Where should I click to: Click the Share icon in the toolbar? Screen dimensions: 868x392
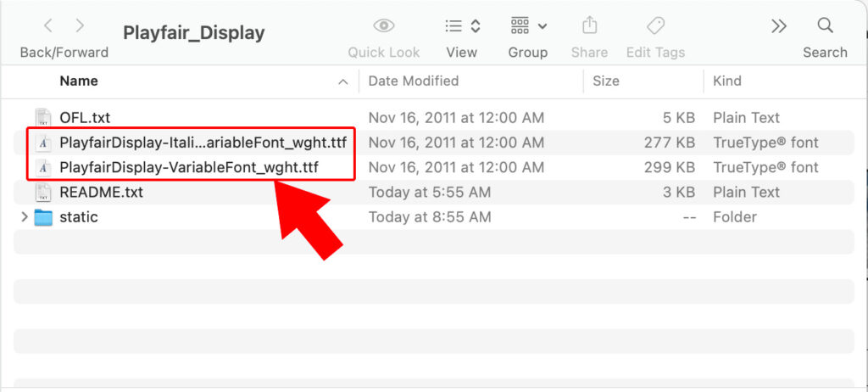click(x=590, y=25)
